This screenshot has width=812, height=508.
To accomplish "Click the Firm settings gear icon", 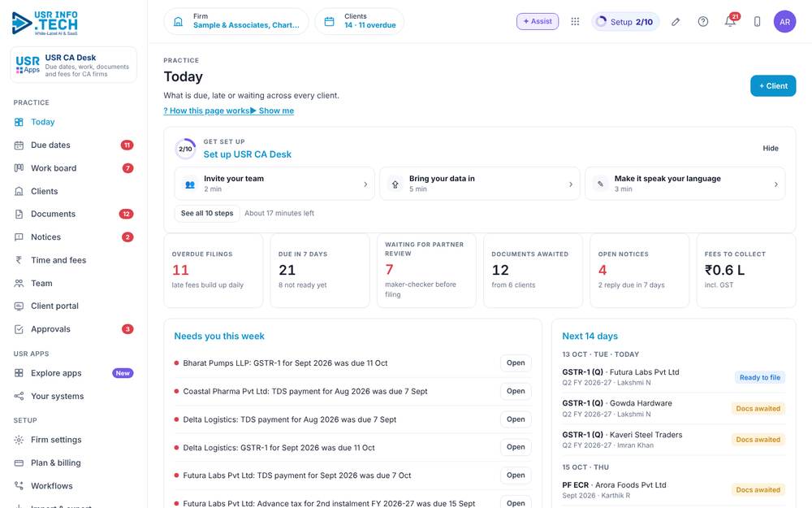I will point(19,440).
